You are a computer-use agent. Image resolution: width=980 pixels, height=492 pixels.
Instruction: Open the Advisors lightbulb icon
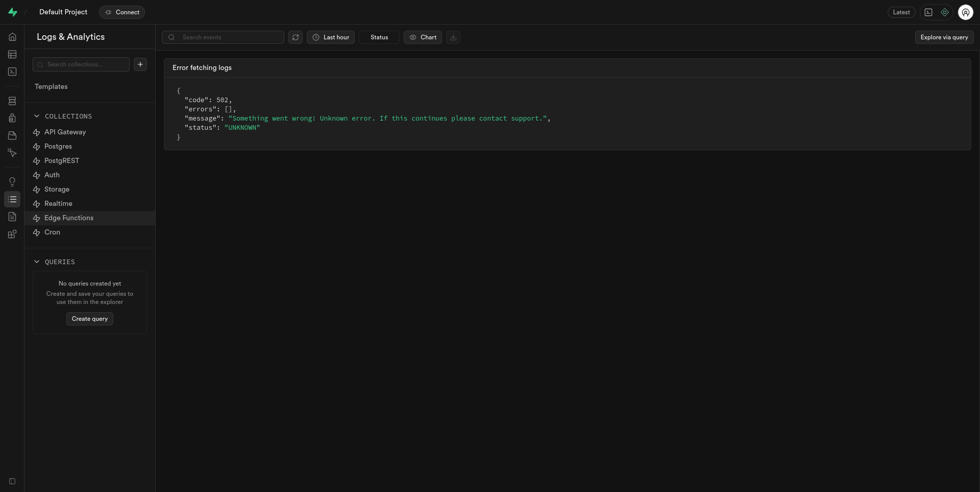pyautogui.click(x=12, y=182)
